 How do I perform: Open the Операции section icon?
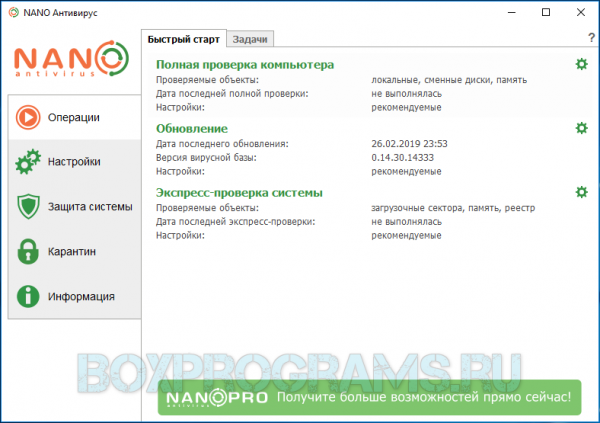[x=28, y=117]
